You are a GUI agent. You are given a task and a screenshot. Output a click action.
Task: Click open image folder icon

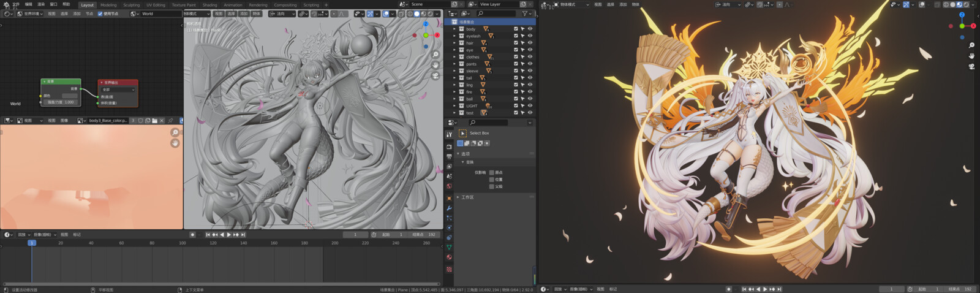click(x=154, y=121)
